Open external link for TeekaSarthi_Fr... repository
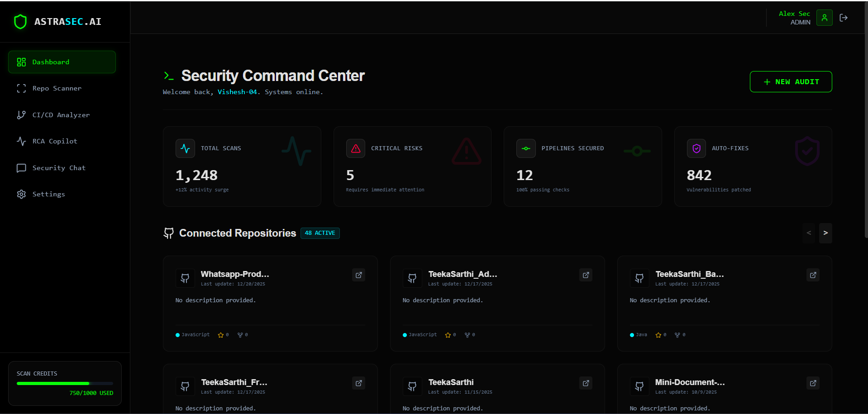Image resolution: width=868 pixels, height=414 pixels. click(359, 383)
